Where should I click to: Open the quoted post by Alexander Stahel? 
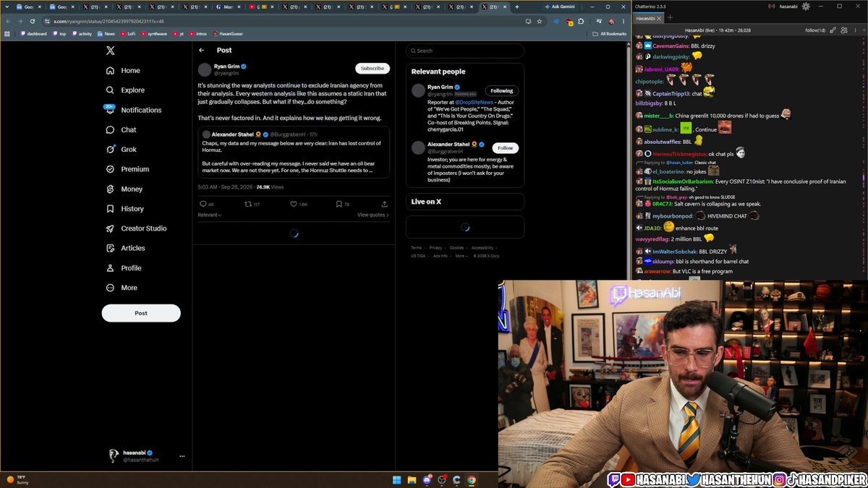(294, 153)
